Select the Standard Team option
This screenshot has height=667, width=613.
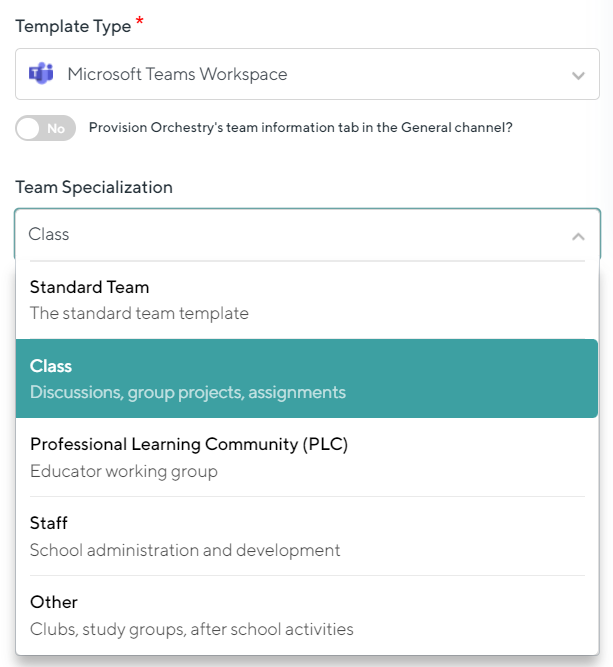(307, 300)
